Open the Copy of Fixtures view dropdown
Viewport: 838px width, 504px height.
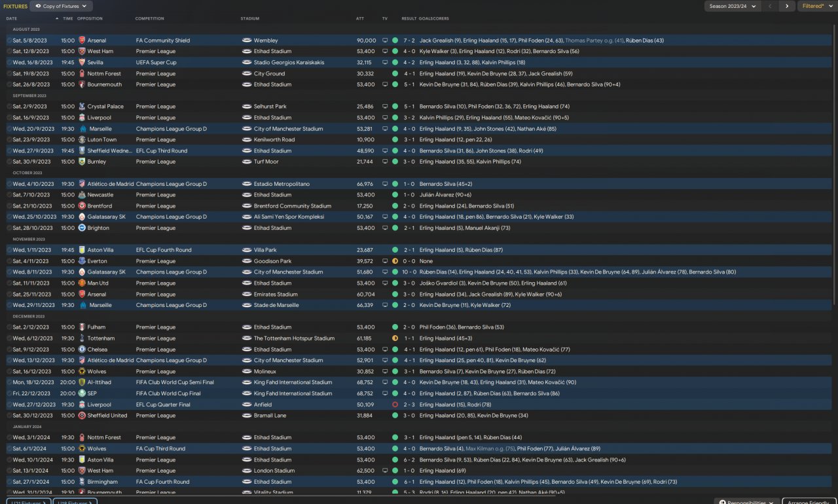[x=60, y=6]
